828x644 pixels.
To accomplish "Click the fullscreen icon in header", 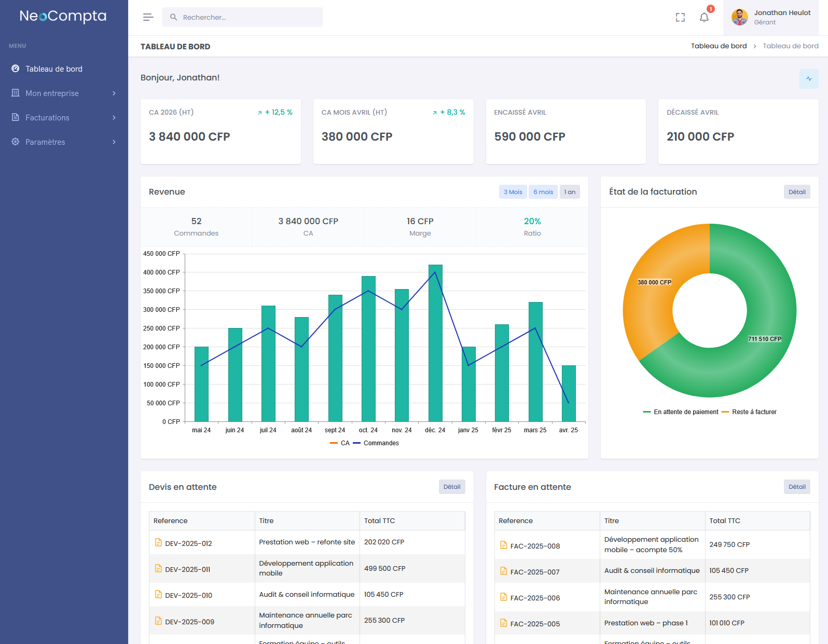I will pyautogui.click(x=680, y=18).
